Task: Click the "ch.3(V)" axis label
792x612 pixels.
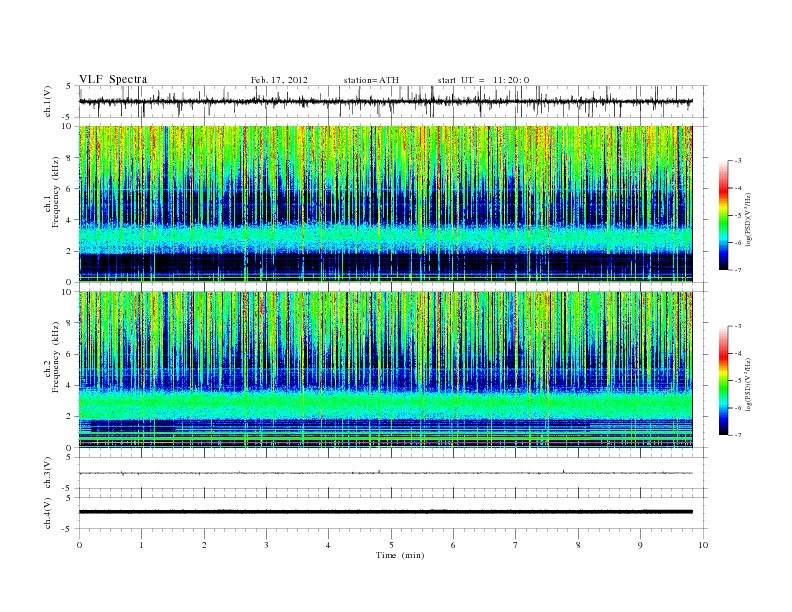Action: [48, 473]
